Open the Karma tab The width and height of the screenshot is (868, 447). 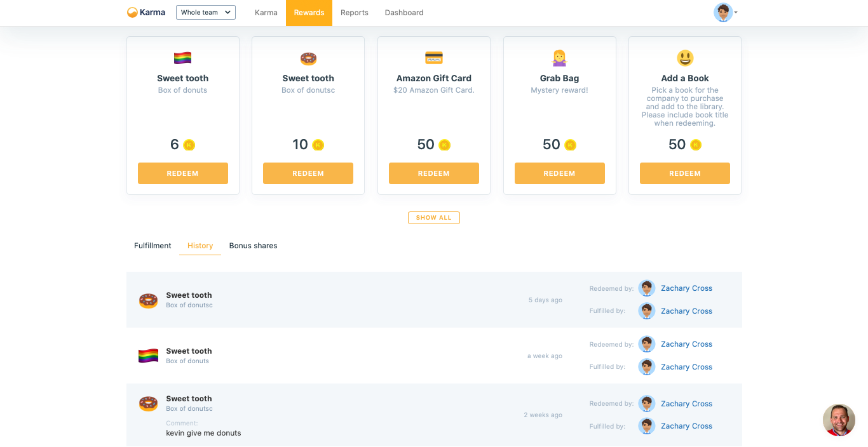click(266, 13)
